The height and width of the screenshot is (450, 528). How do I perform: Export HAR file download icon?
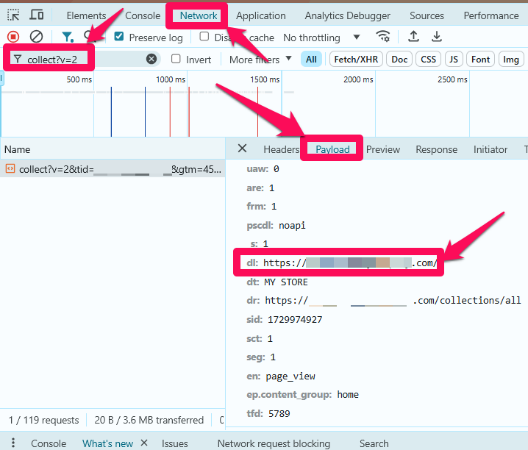point(436,36)
